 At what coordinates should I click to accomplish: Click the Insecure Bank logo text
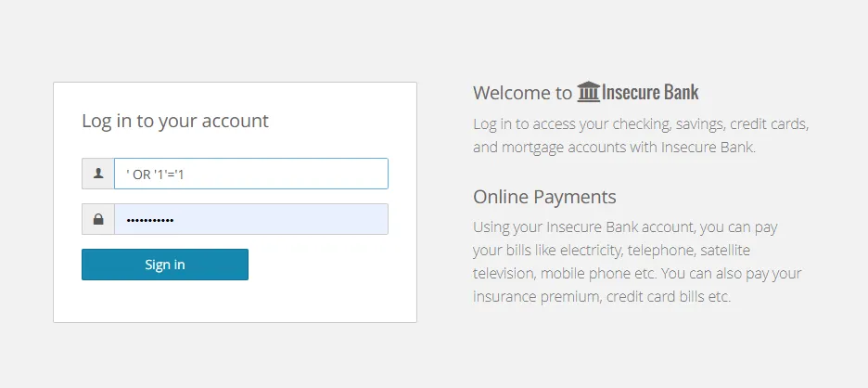pyautogui.click(x=650, y=92)
